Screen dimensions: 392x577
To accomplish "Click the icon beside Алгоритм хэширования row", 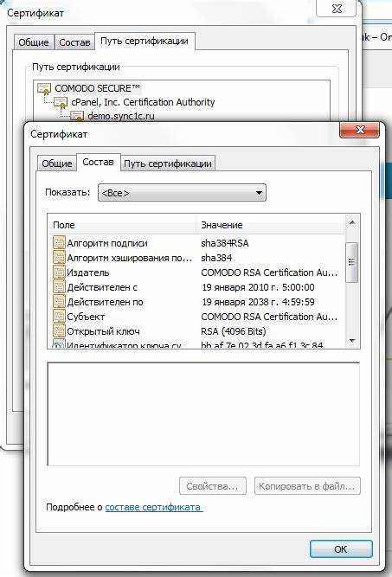I will click(59, 258).
